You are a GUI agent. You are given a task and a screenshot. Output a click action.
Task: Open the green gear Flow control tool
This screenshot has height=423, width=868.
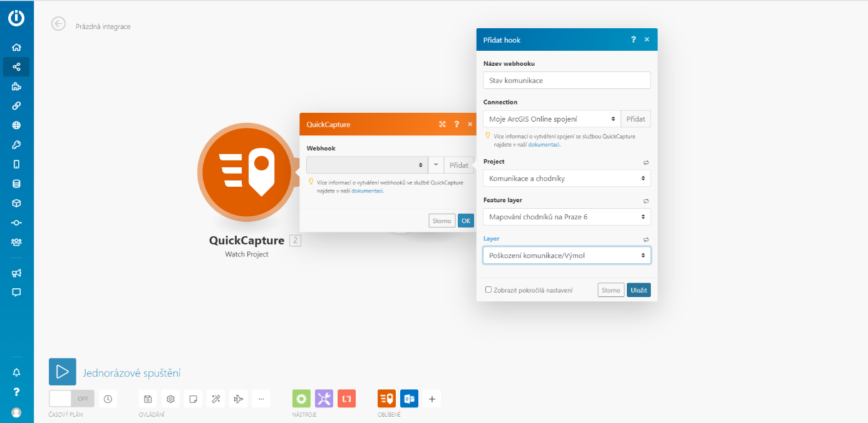pos(301,399)
